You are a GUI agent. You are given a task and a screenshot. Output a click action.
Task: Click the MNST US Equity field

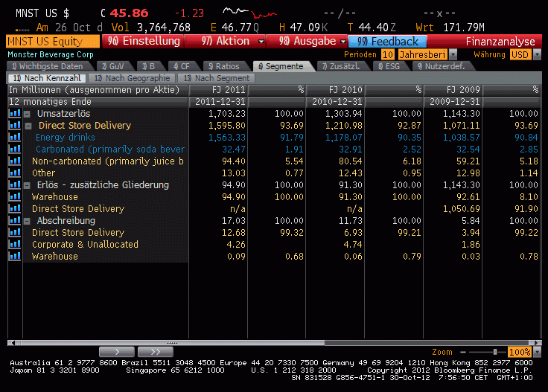click(53, 42)
